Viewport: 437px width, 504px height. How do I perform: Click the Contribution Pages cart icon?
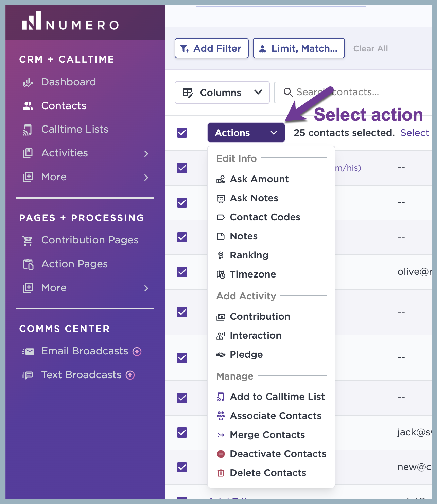point(28,240)
